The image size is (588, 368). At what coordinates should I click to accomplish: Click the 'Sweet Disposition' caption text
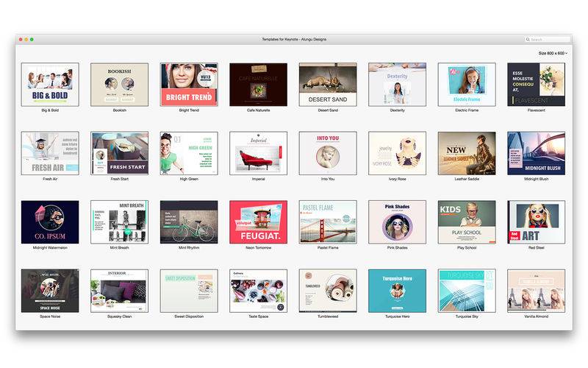(x=189, y=316)
